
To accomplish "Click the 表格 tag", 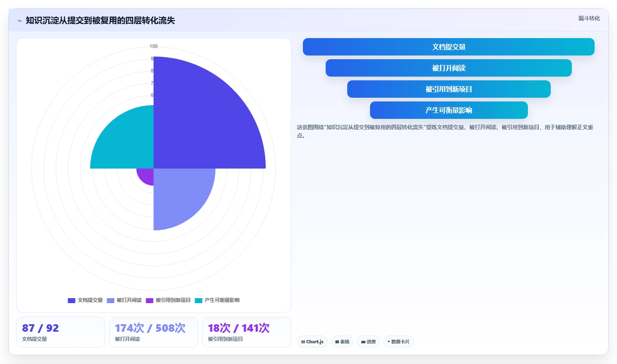I will [342, 342].
